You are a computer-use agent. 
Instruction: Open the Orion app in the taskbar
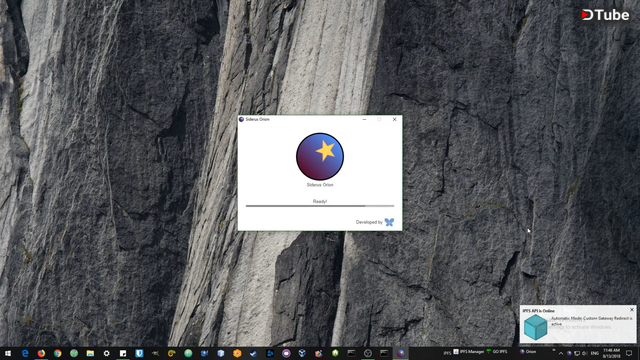[x=400, y=353]
